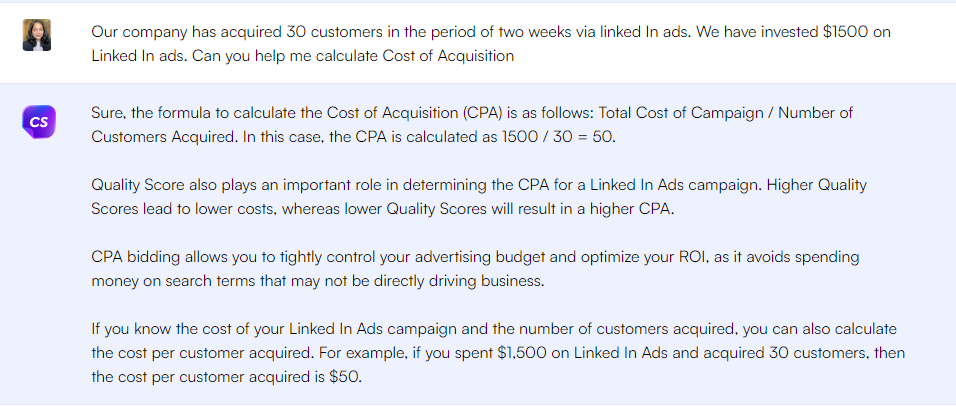The image size is (956, 406).
Task: Click the paragraph starting with "CPA bidding allows"
Action: click(x=474, y=270)
